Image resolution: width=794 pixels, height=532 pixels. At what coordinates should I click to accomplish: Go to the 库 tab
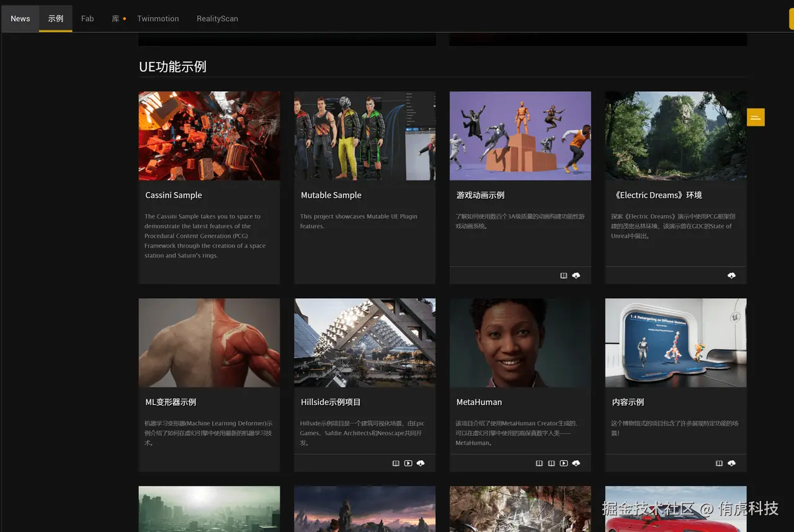(115, 19)
